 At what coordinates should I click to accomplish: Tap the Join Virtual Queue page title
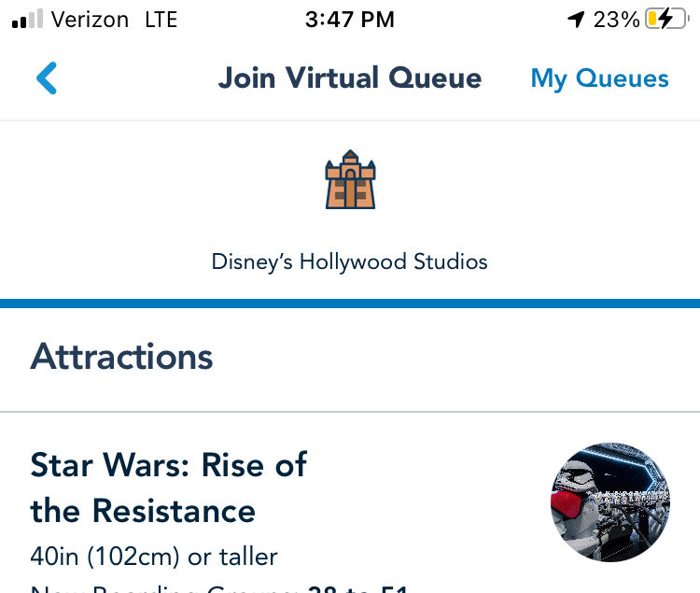350,78
